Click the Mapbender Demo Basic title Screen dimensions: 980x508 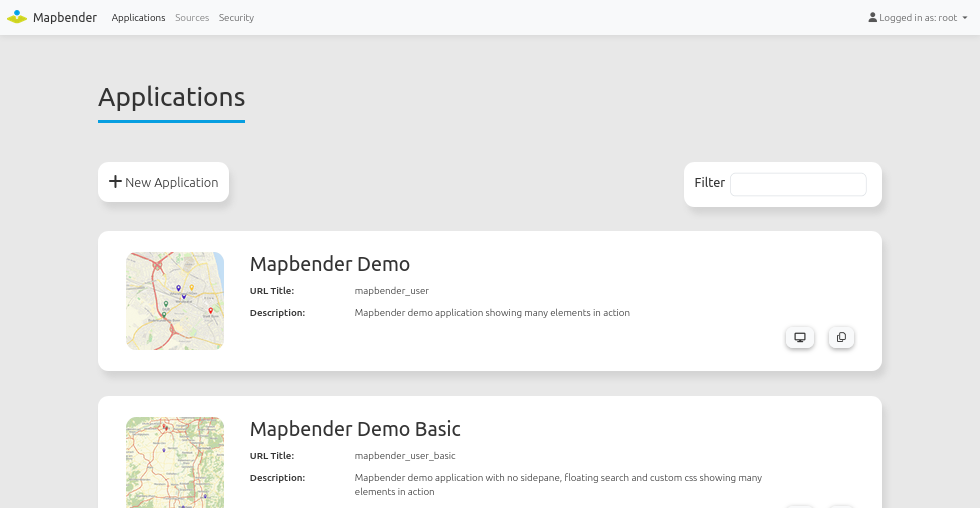point(355,429)
